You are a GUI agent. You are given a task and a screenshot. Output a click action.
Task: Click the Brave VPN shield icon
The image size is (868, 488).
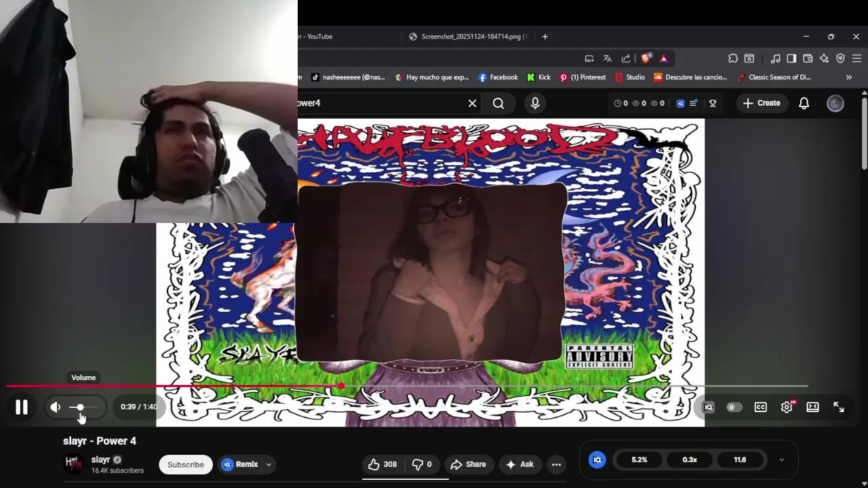(840, 58)
